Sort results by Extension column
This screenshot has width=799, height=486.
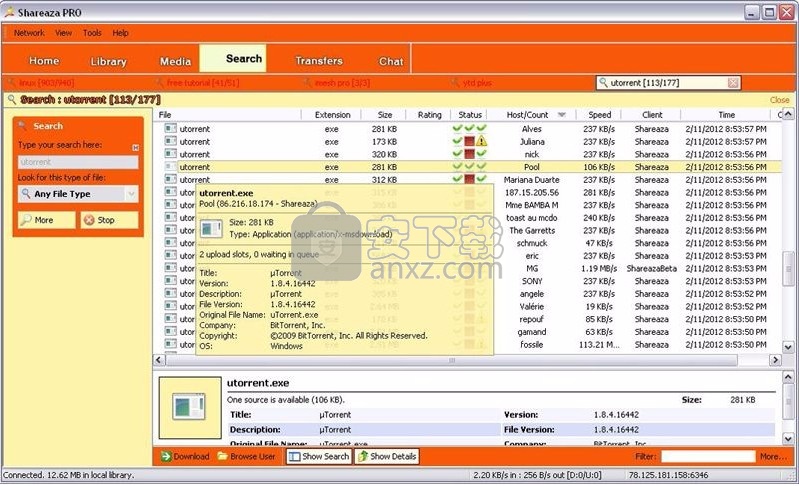pyautogui.click(x=332, y=115)
